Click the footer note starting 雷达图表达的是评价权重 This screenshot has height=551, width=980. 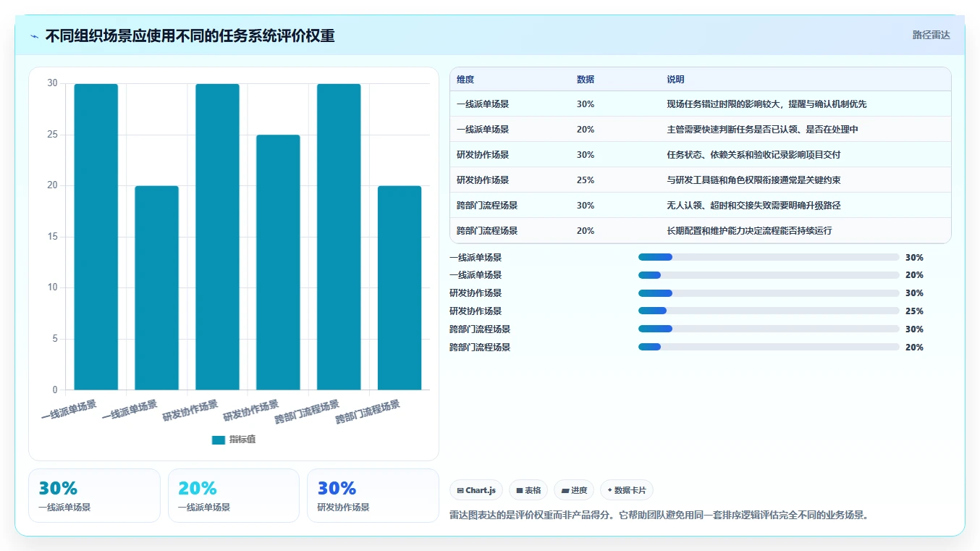[x=659, y=516]
